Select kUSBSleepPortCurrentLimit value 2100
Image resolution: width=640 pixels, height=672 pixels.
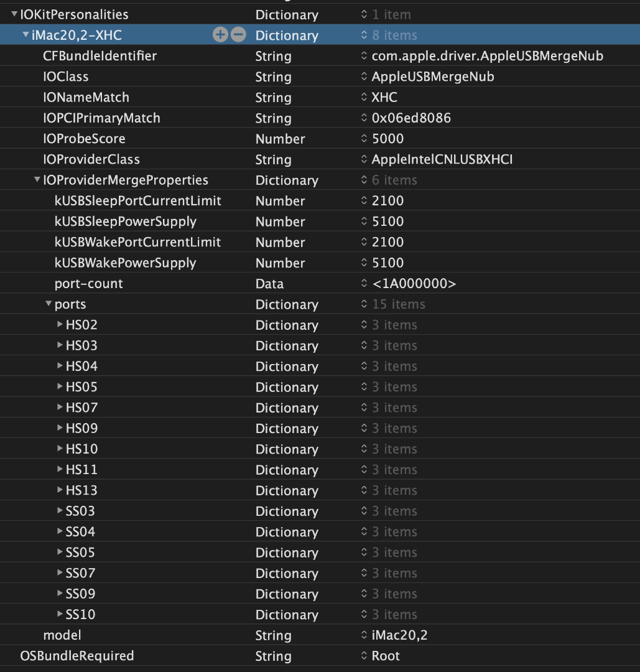tap(387, 200)
